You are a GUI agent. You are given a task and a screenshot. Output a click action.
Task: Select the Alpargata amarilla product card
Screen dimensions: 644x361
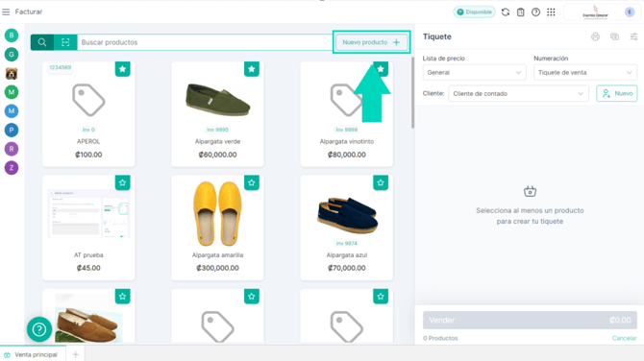[x=217, y=228]
